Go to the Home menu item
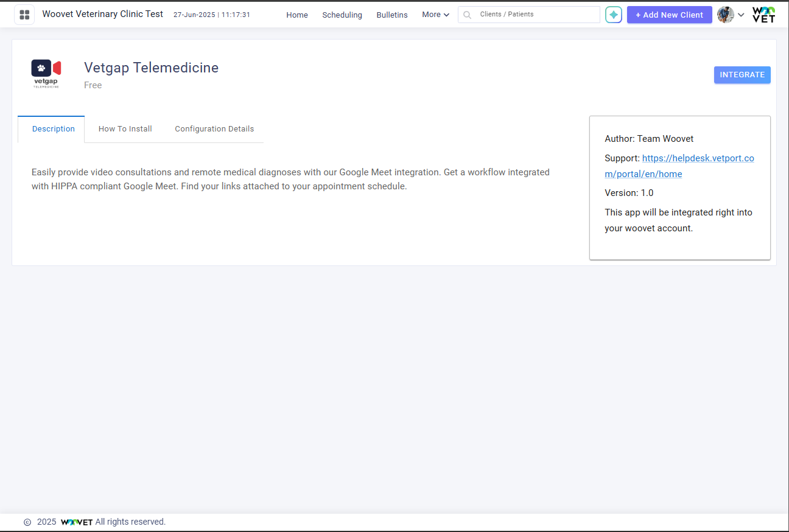789x532 pixels. click(297, 15)
